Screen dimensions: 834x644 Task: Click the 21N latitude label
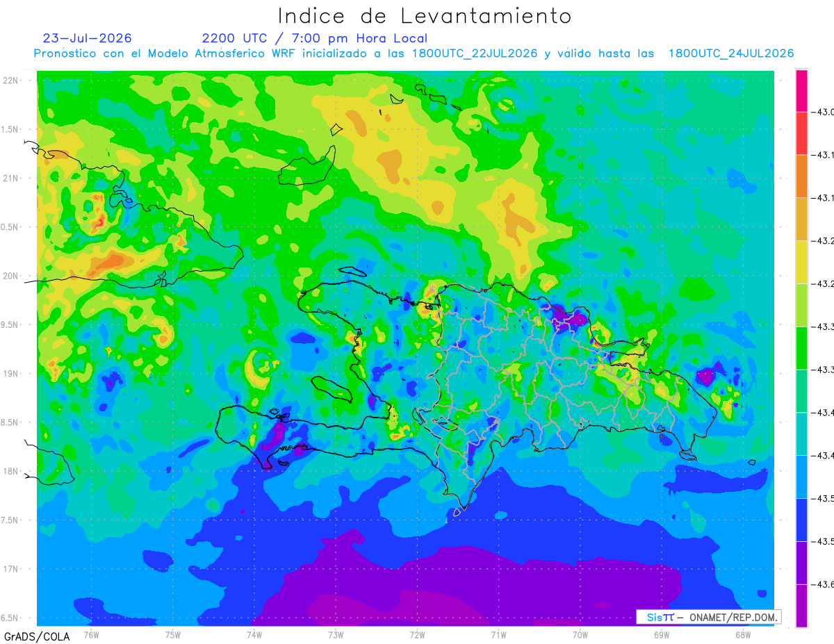(12, 178)
